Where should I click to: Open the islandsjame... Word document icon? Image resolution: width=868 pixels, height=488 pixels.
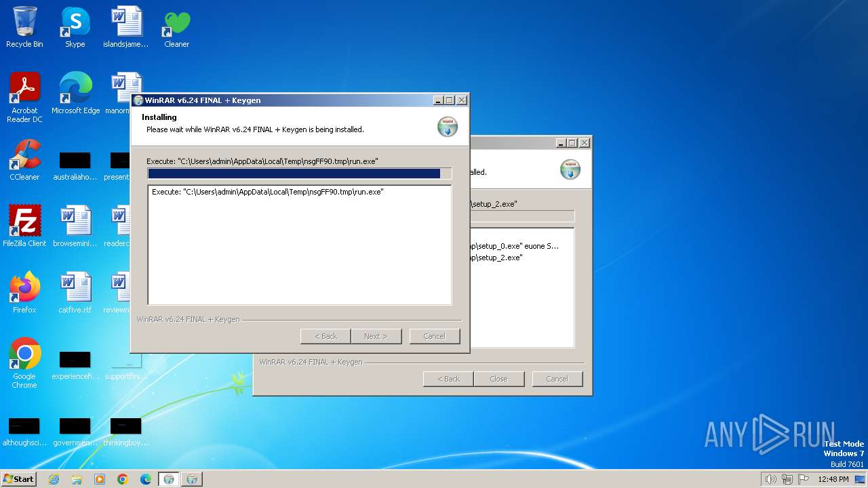(x=126, y=27)
